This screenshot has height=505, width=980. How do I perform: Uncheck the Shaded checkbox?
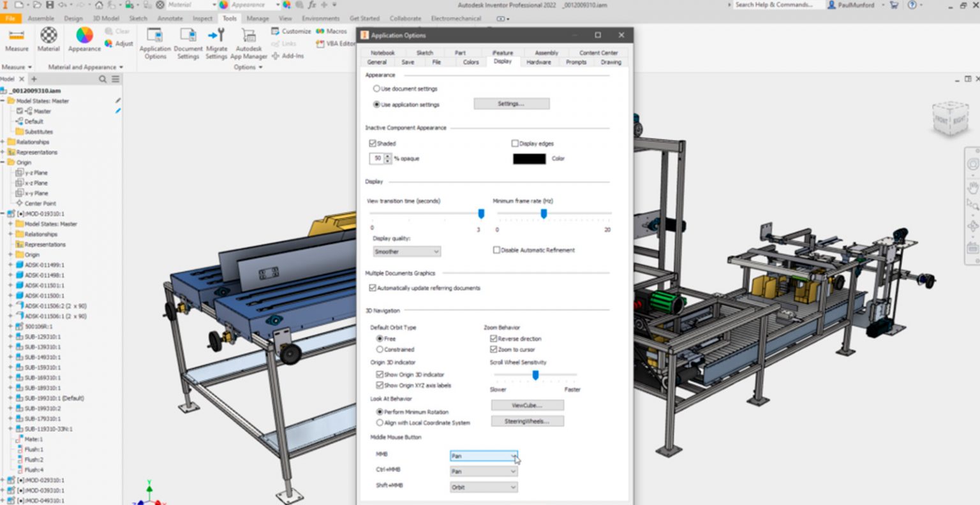tap(373, 143)
